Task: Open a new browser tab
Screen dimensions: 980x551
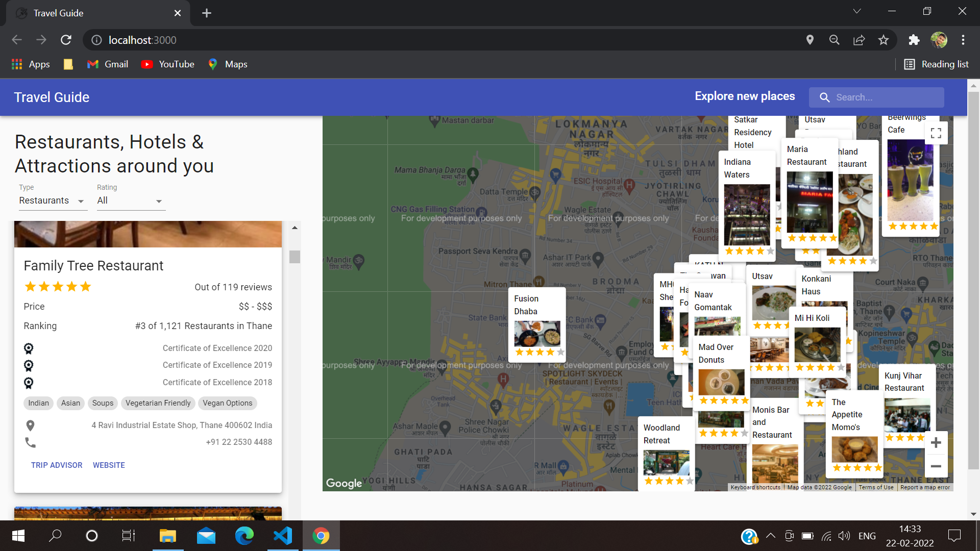Action: tap(207, 13)
